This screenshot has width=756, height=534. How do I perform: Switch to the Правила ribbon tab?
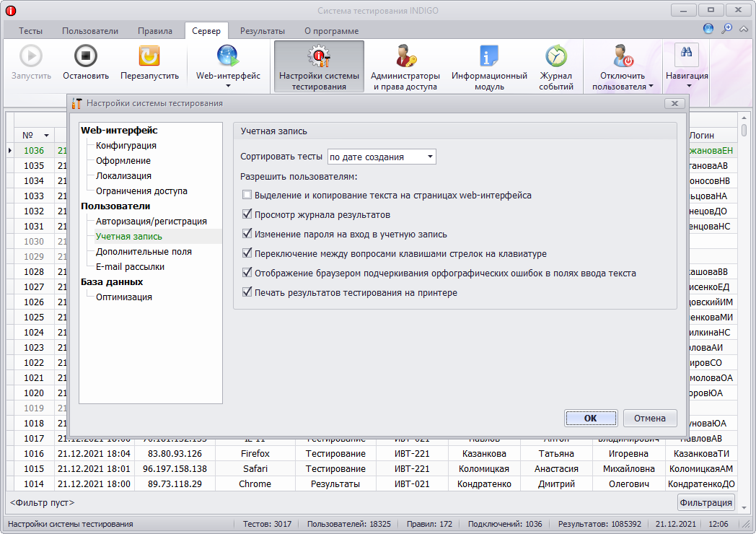tap(155, 31)
